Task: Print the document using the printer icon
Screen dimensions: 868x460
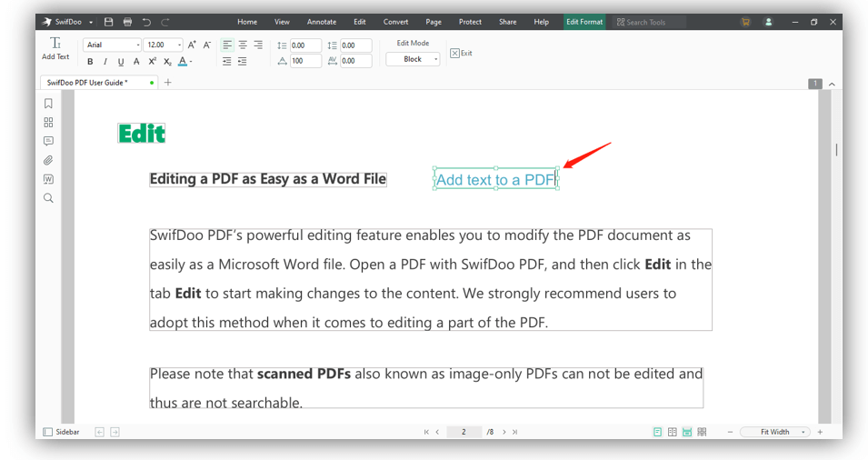Action: (127, 22)
